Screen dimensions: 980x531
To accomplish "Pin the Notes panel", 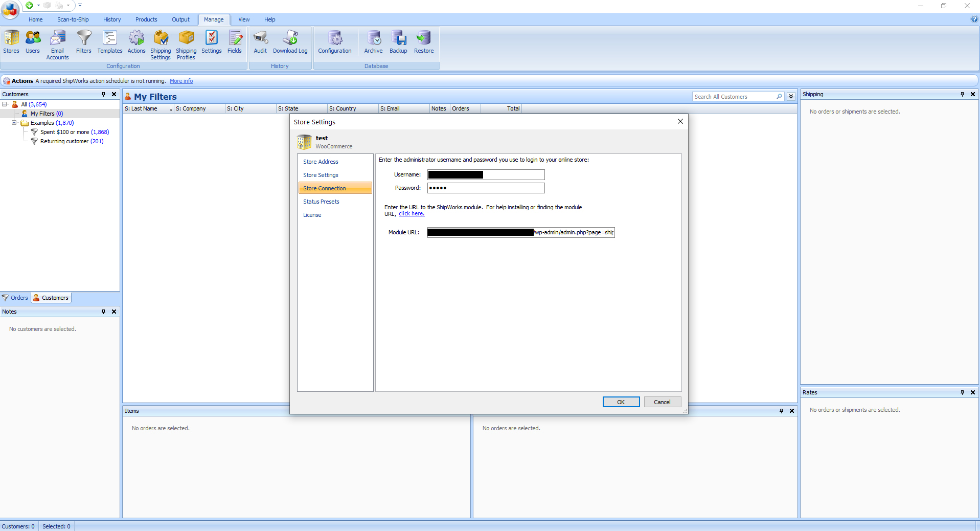I will pyautogui.click(x=103, y=312).
